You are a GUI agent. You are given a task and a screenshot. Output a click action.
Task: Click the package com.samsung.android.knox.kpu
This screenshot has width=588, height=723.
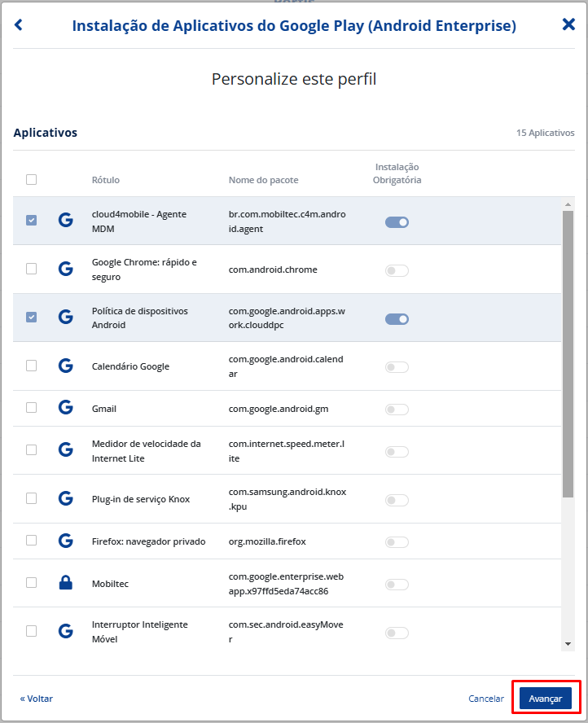pos(287,499)
